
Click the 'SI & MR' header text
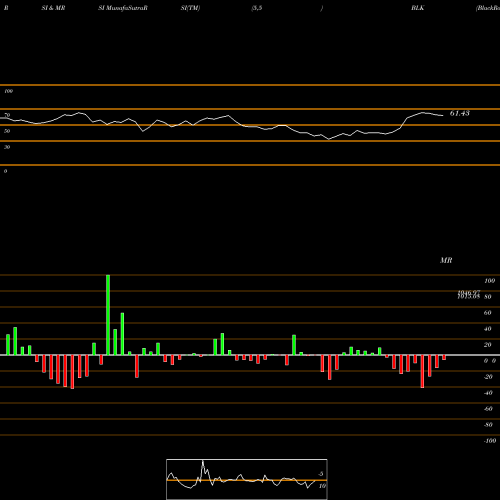coord(53,8)
